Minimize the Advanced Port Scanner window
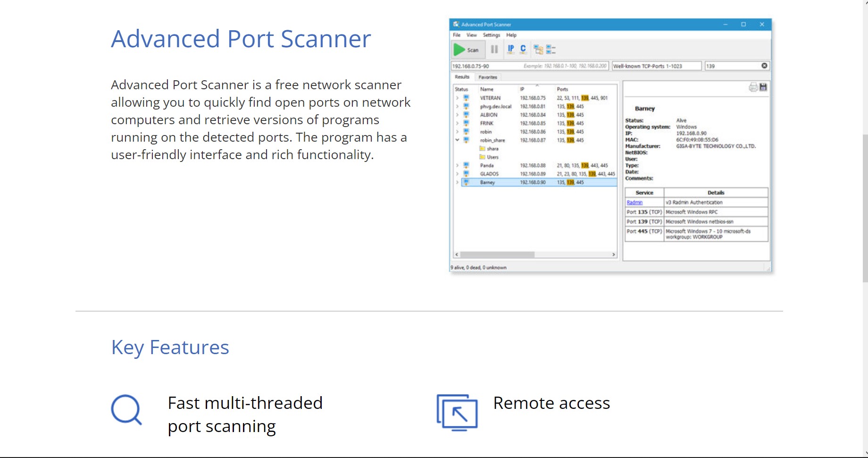Image resolution: width=868 pixels, height=458 pixels. click(726, 24)
